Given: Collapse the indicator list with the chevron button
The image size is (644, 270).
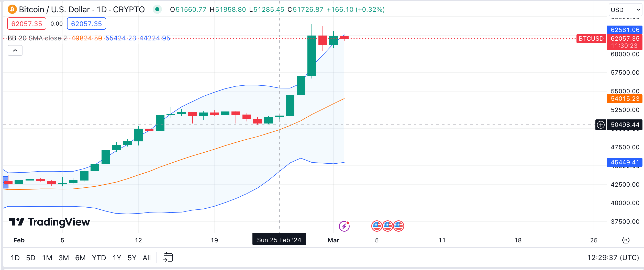Looking at the screenshot, I should coord(15,50).
